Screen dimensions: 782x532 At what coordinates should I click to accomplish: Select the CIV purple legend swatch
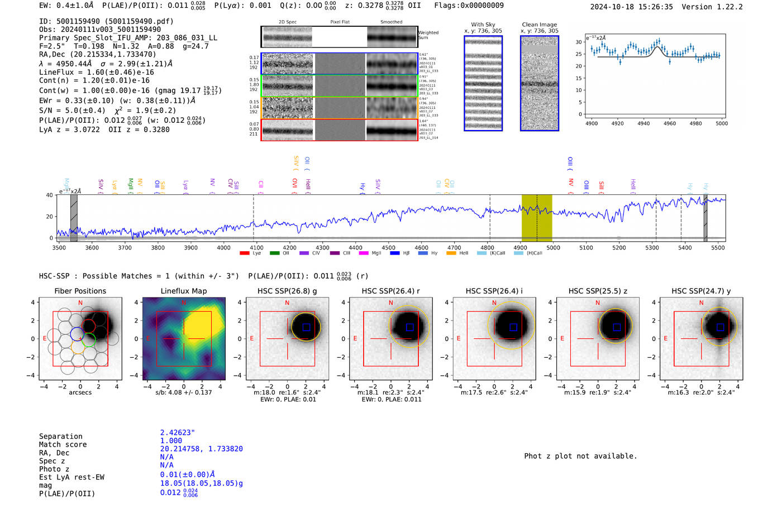[304, 253]
